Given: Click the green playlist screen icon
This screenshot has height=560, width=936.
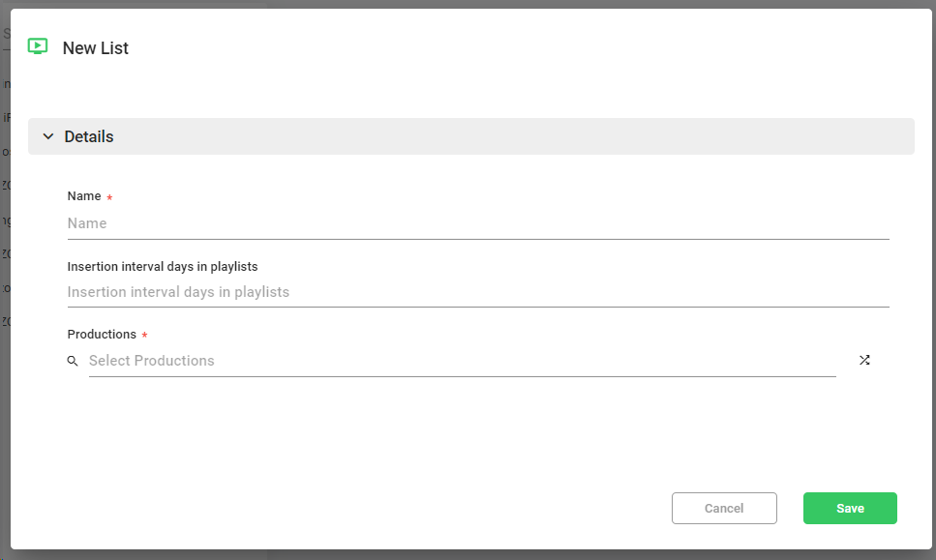Looking at the screenshot, I should pos(38,46).
